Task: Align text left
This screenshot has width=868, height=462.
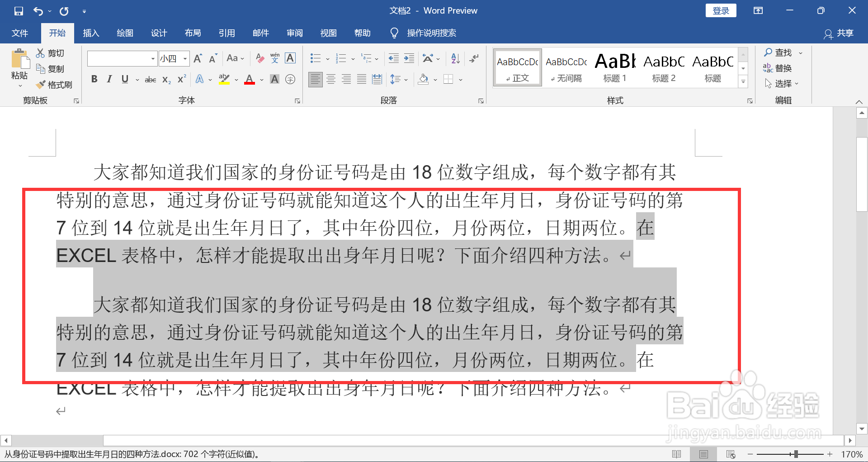Action: click(316, 80)
